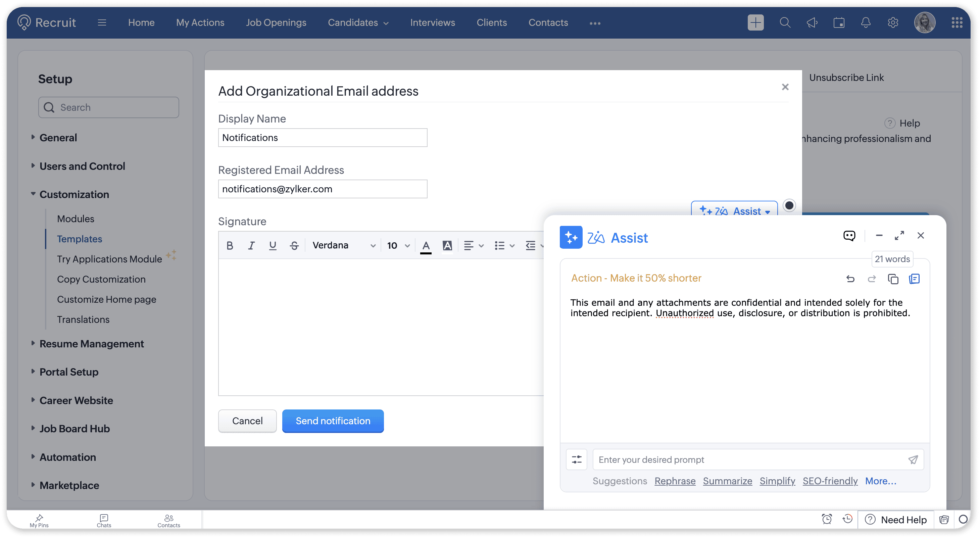The height and width of the screenshot is (538, 980).
Task: Click the Send notification button
Action: pyautogui.click(x=333, y=421)
